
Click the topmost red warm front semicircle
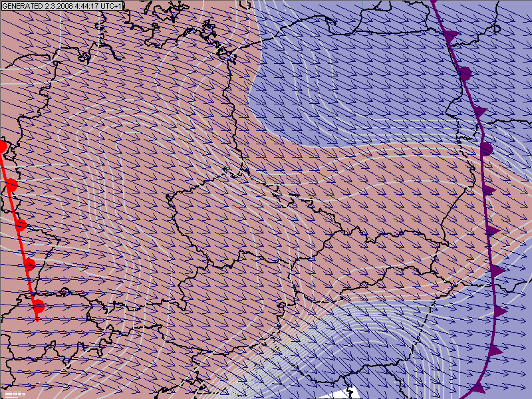click(3, 146)
